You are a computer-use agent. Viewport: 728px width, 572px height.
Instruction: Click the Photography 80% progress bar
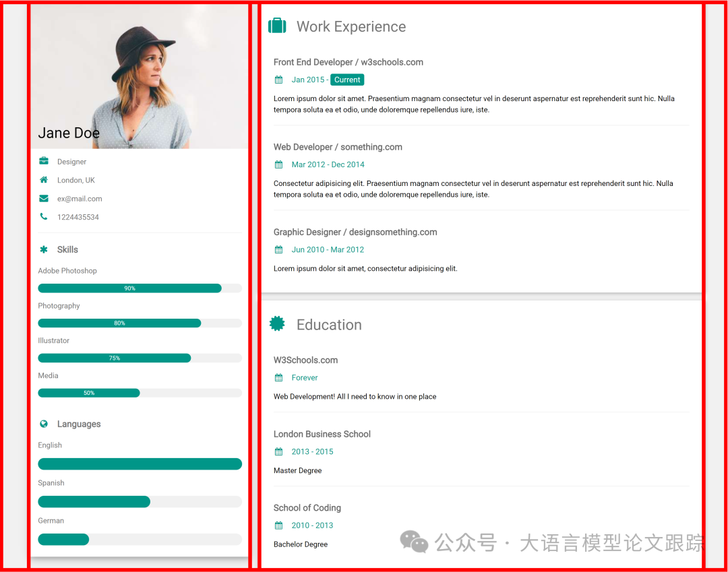point(140,323)
